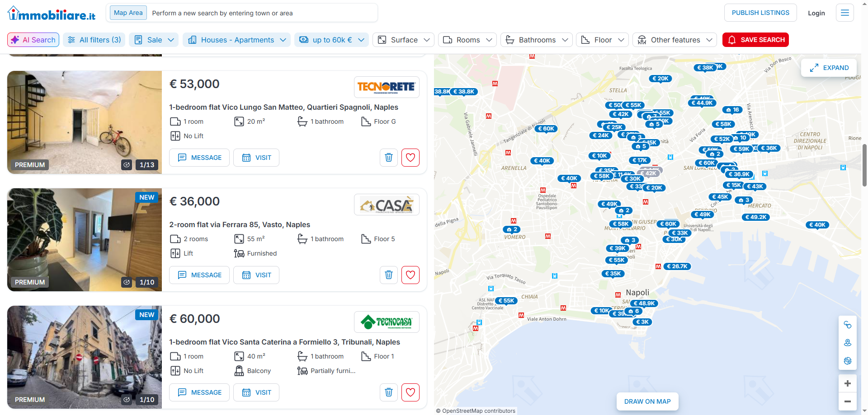Click the globe layer icon on map

[848, 361]
